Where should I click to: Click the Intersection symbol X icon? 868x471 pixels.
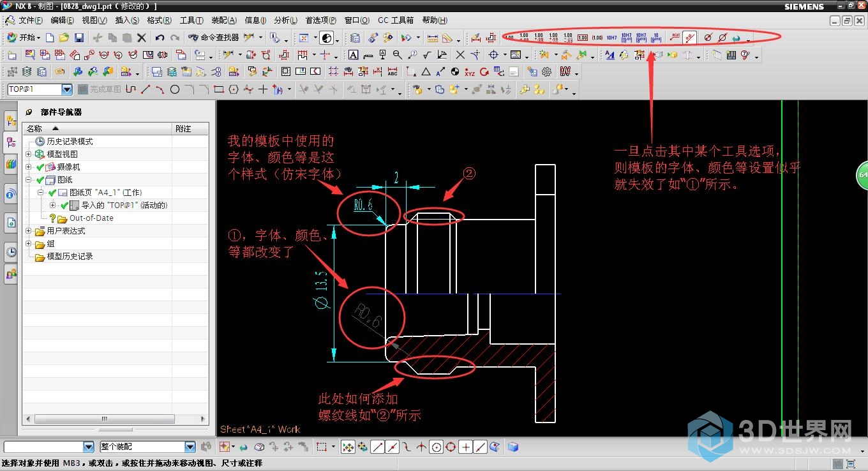[x=460, y=55]
